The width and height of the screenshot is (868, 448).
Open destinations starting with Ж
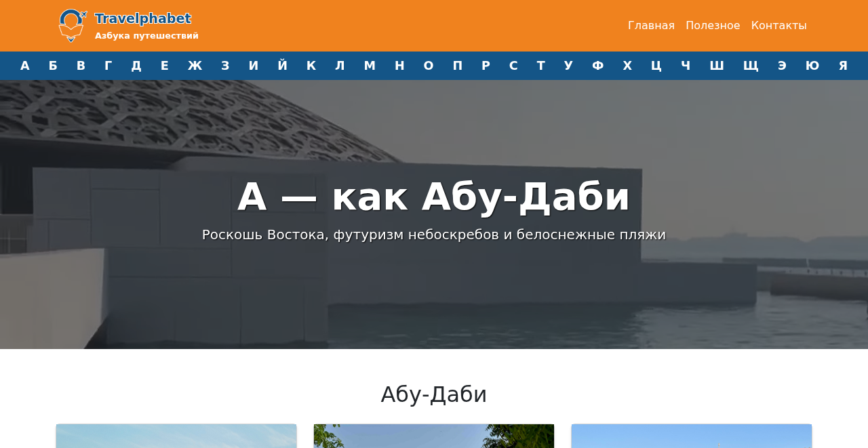[x=195, y=65]
